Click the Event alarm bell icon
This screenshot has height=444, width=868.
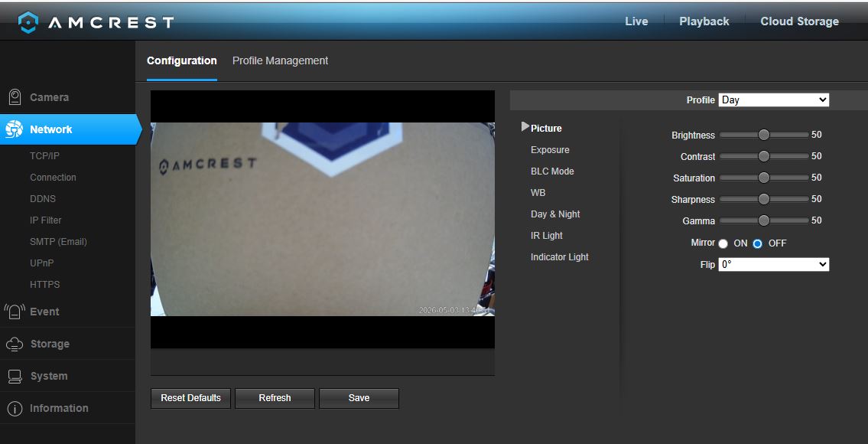(x=15, y=312)
